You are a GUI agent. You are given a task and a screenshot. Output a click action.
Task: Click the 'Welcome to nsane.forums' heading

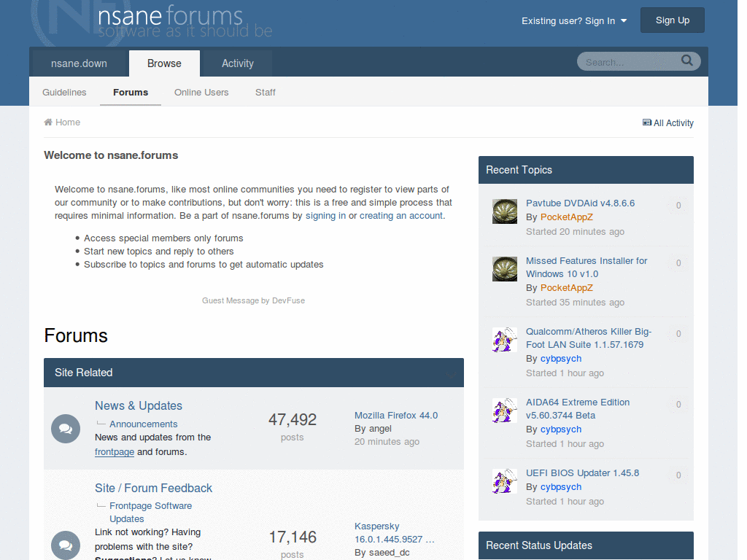(x=111, y=155)
